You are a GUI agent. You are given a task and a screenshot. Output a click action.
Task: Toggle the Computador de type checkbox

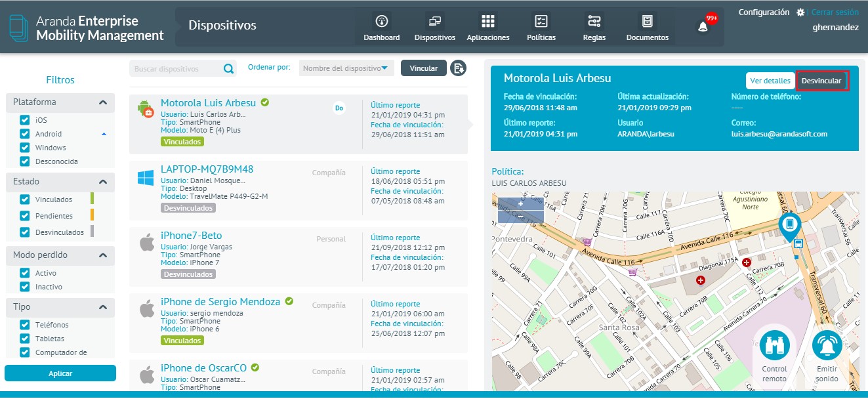point(25,352)
